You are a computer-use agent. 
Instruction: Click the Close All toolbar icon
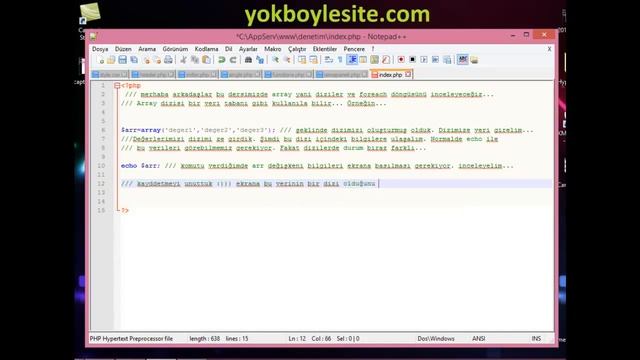157,60
